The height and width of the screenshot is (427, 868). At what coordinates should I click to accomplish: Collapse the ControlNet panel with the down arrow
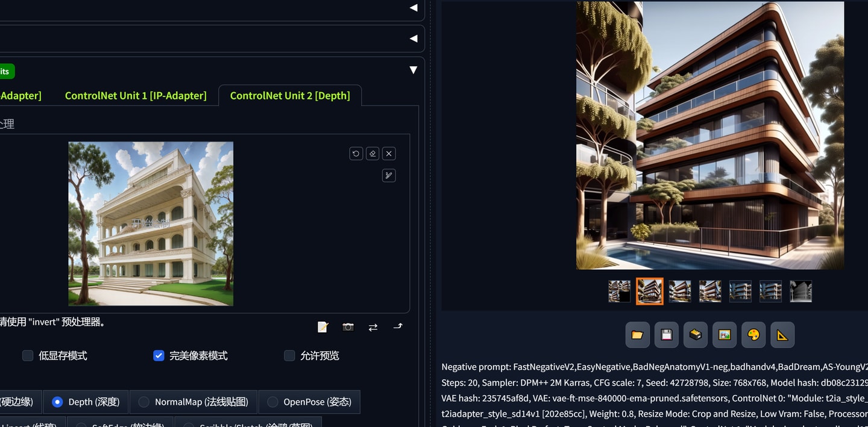pyautogui.click(x=413, y=70)
